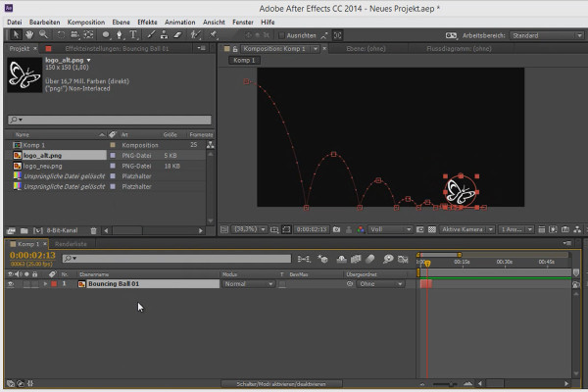
Task: Click the Draft 3D icon in timeline
Action: point(322,259)
